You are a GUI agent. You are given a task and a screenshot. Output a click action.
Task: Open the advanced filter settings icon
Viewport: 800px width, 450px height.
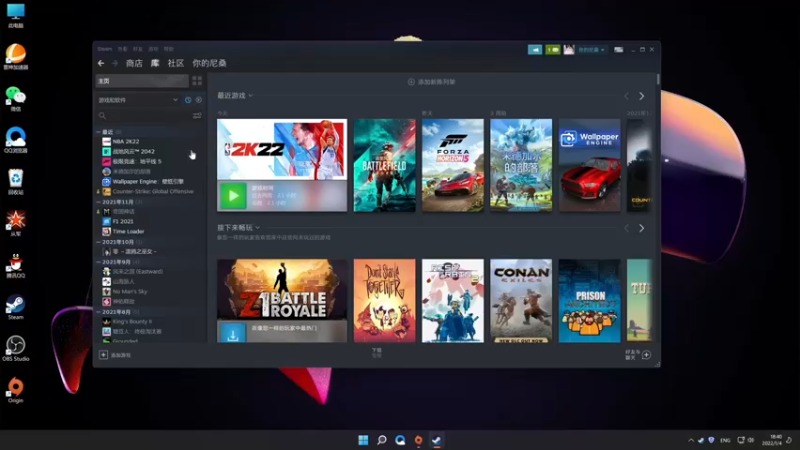click(x=197, y=116)
